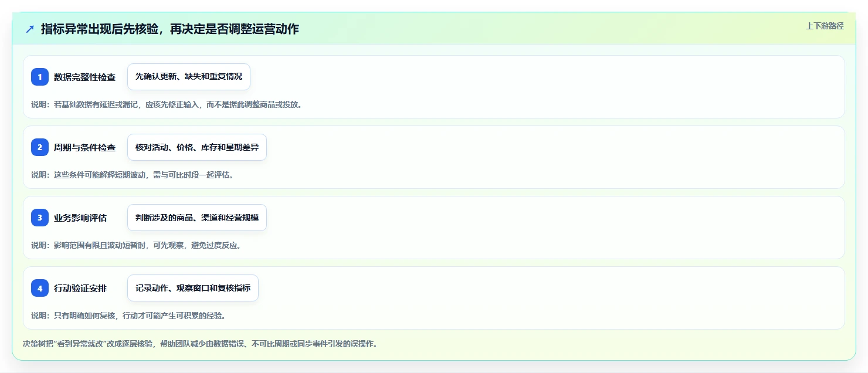Viewport: 868px width, 373px height.
Task: Click the heading 指标异常出现后先核验
Action: (169, 29)
